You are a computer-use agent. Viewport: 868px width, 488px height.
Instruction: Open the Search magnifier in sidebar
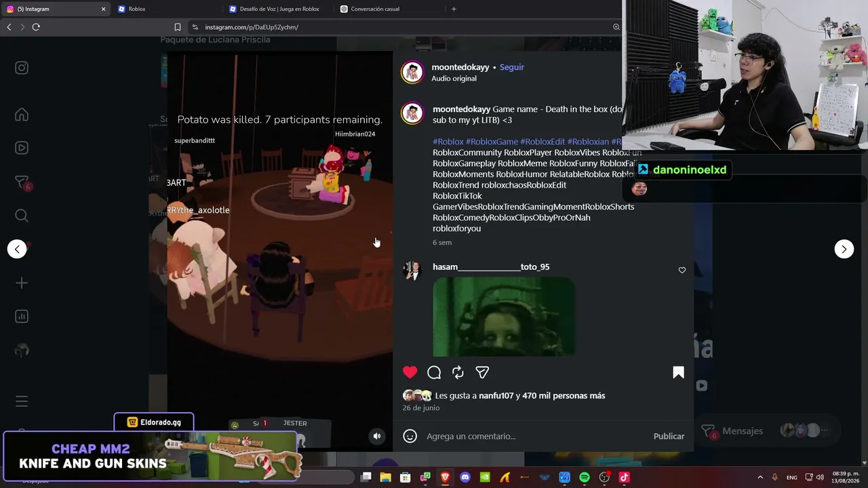tap(22, 216)
